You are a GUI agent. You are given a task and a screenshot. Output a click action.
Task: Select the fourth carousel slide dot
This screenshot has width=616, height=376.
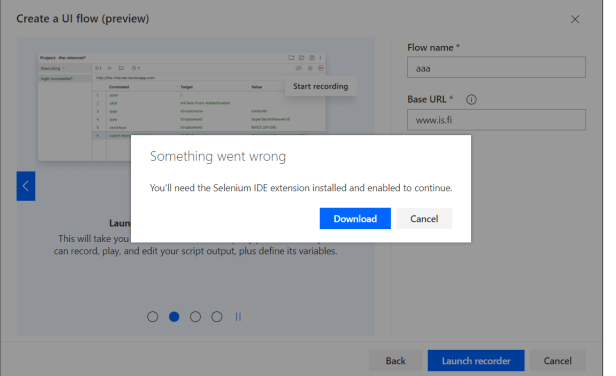coord(216,317)
